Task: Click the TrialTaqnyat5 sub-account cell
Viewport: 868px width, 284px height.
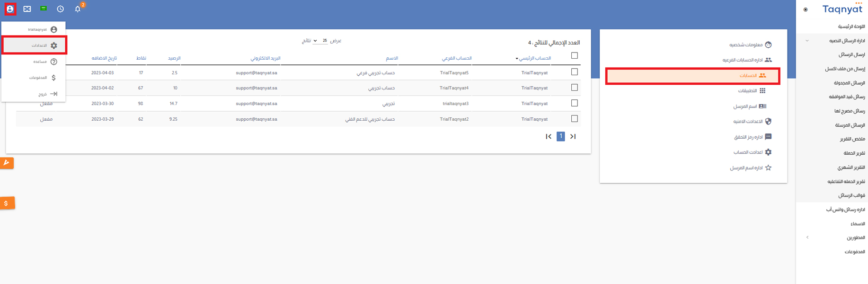Action: pos(454,72)
